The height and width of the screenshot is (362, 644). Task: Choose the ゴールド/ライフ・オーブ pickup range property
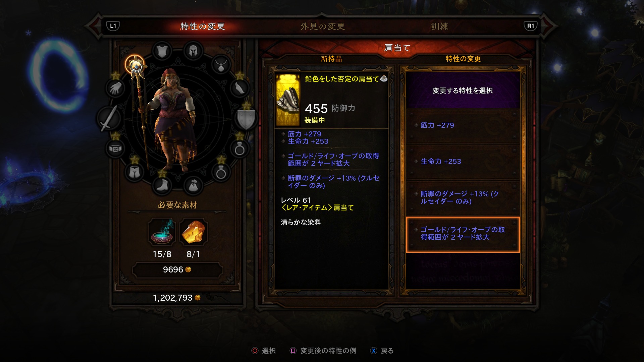[463, 234]
